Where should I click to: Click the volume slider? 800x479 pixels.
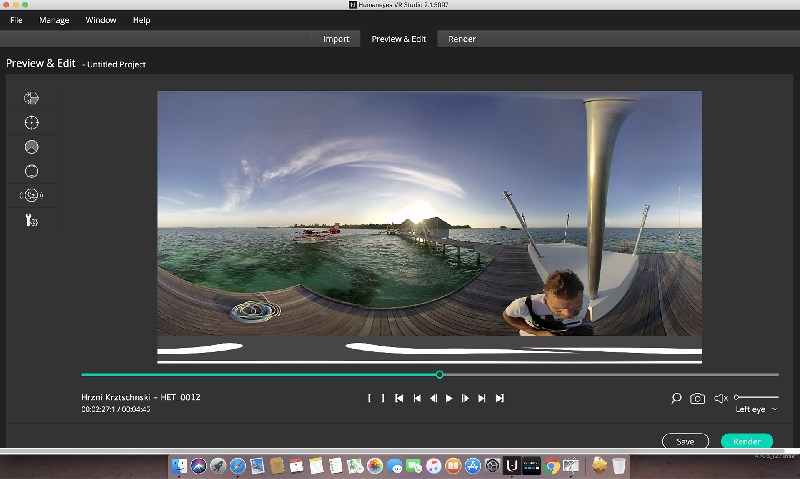coord(756,397)
